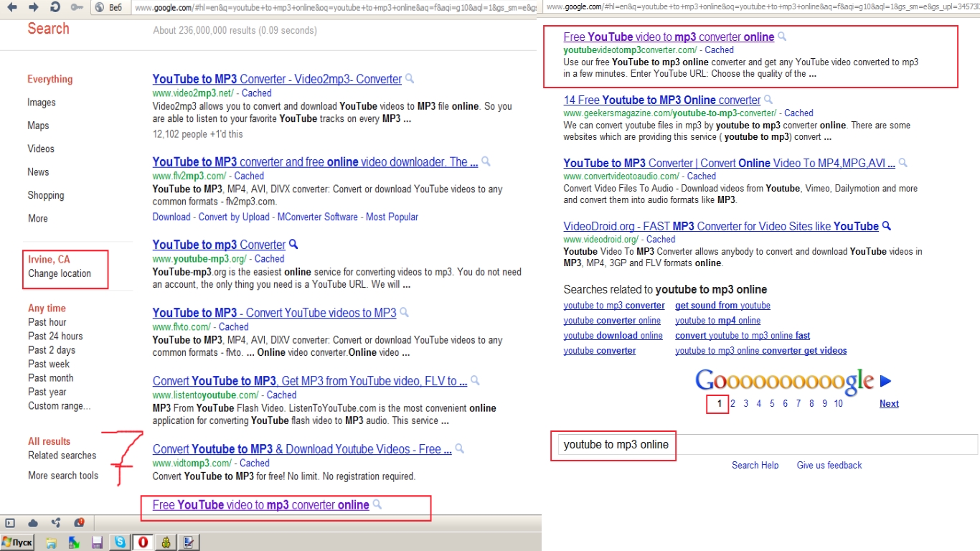Open the flv2mp3 'free online video downloader' result
The width and height of the screenshot is (980, 551).
(x=315, y=162)
